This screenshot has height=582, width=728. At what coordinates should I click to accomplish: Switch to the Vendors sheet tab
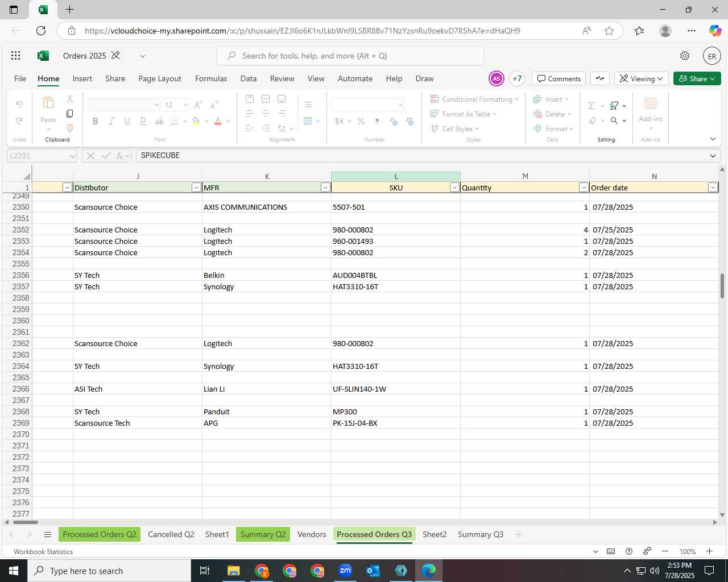[312, 534]
